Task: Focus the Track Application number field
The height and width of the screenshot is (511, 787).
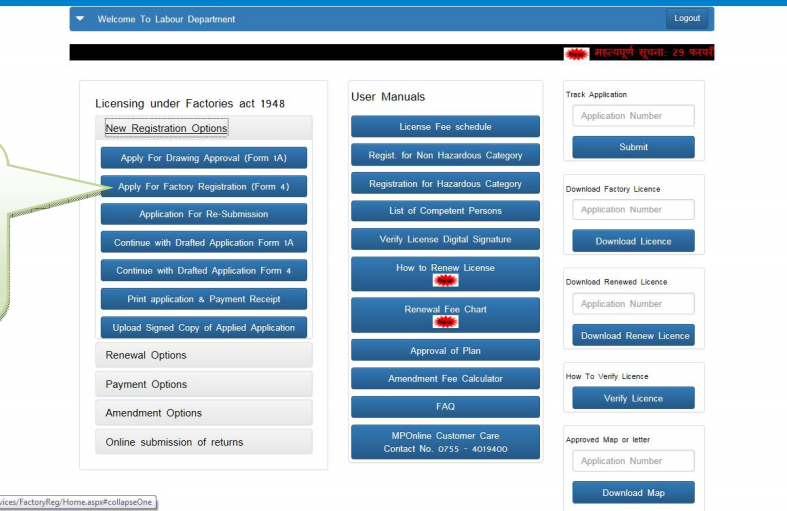Action: pos(633,116)
